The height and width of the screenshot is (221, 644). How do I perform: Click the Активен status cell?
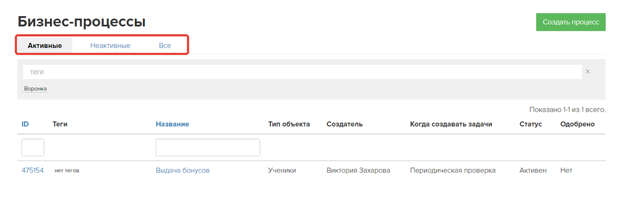pyautogui.click(x=533, y=170)
